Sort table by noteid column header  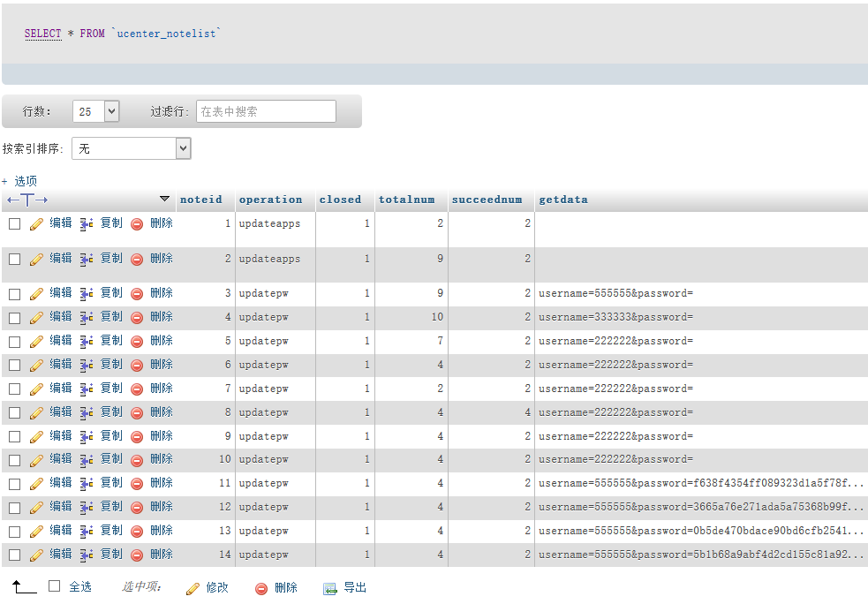click(200, 200)
